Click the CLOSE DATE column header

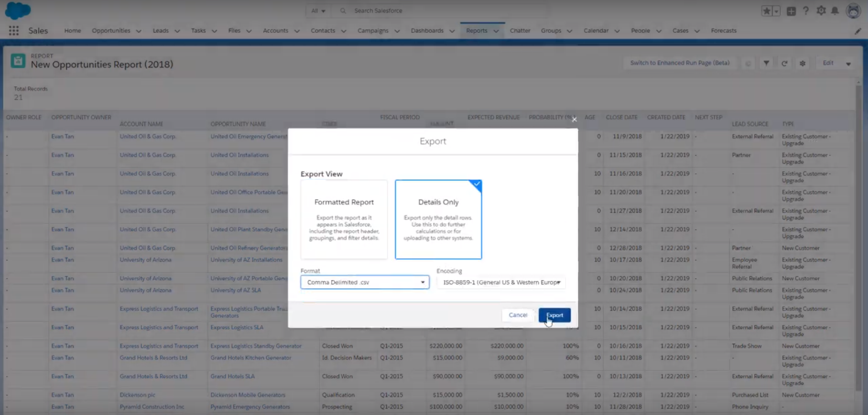click(622, 117)
